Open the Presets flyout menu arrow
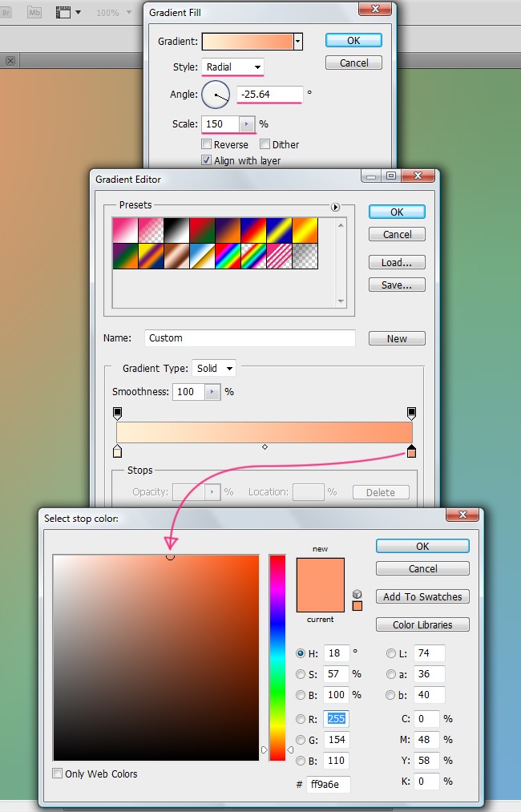Viewport: 521px width, 812px height. tap(336, 207)
